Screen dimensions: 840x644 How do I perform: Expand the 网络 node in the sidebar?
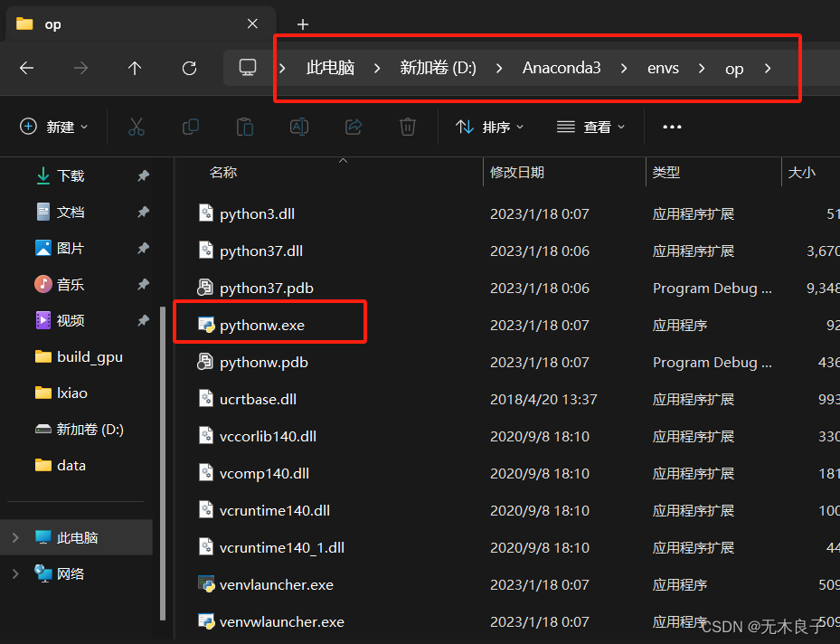click(16, 573)
